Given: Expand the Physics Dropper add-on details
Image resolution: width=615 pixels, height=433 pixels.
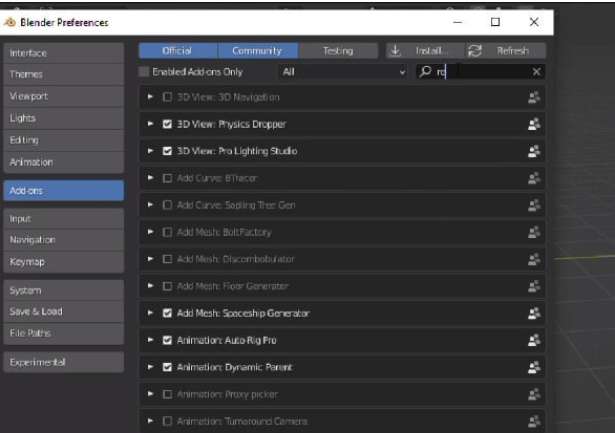Looking at the screenshot, I should pyautogui.click(x=150, y=124).
